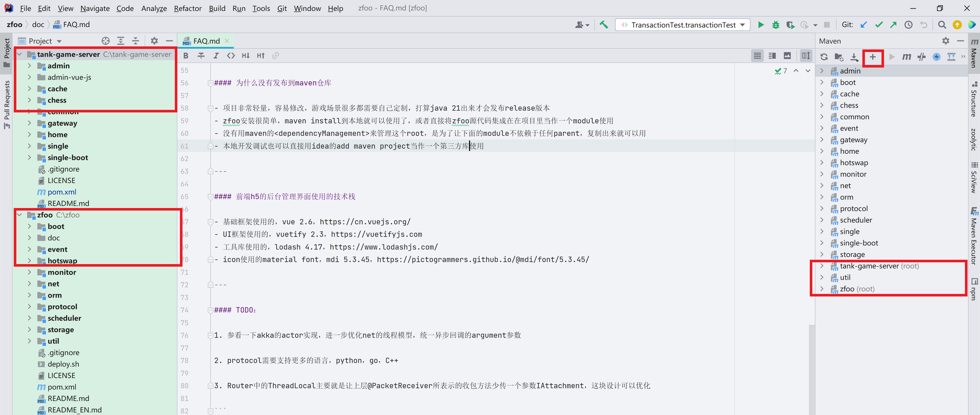The width and height of the screenshot is (980, 415).
Task: Increase header level in markdown toolbar
Action: (261, 56)
